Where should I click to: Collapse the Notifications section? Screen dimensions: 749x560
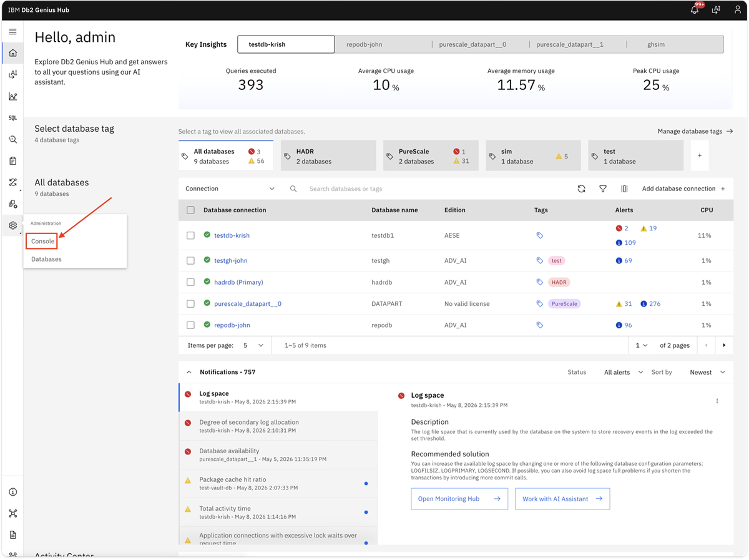(189, 372)
